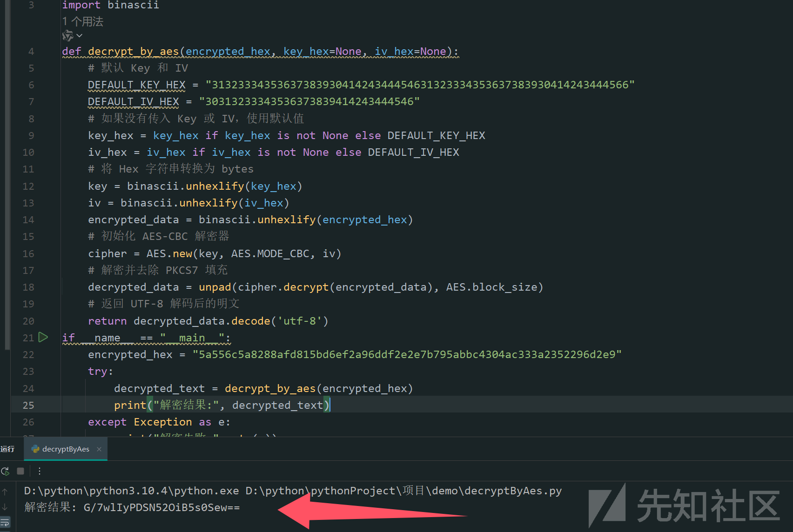Rerun decryptByAes with the rerun icon
Viewport: 793px width, 532px height.
[x=5, y=471]
